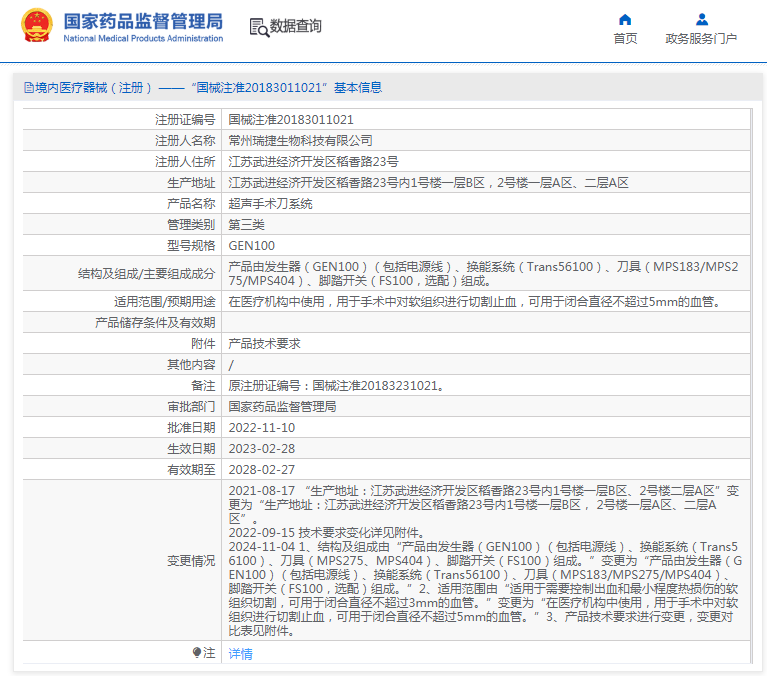Click the 变更情况 change history text
767x676 pixels.
pyautogui.click(x=485, y=561)
